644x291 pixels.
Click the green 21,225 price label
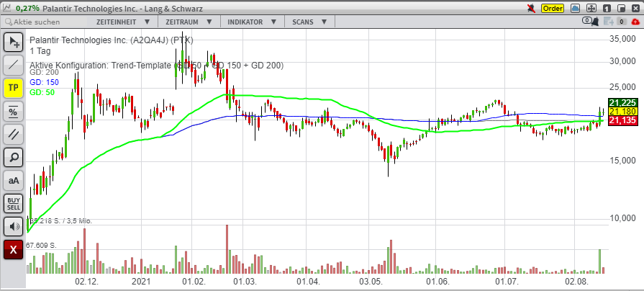[x=623, y=103]
